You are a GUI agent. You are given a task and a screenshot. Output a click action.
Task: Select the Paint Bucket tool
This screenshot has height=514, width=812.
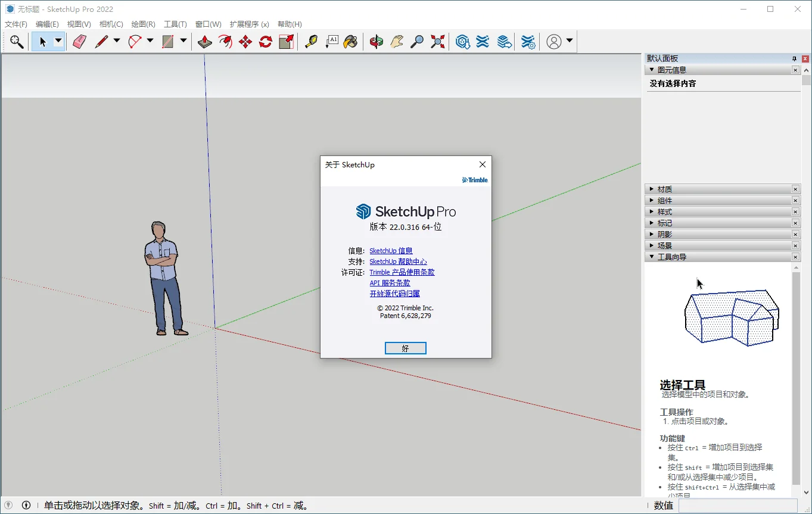tap(351, 41)
